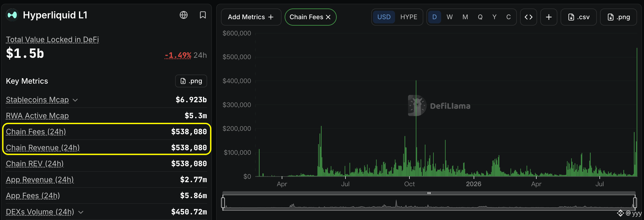This screenshot has height=220, width=644.
Task: Click Chain Revenue (24h) label
Action: pos(43,148)
